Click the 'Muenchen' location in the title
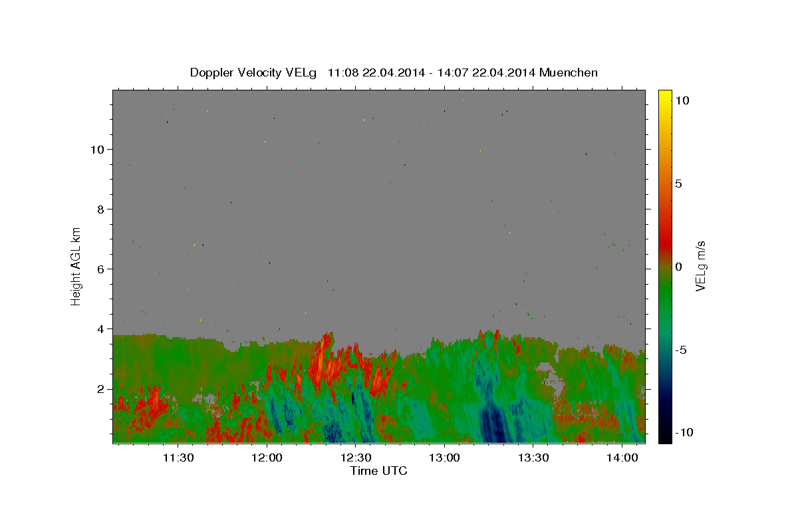 [569, 72]
